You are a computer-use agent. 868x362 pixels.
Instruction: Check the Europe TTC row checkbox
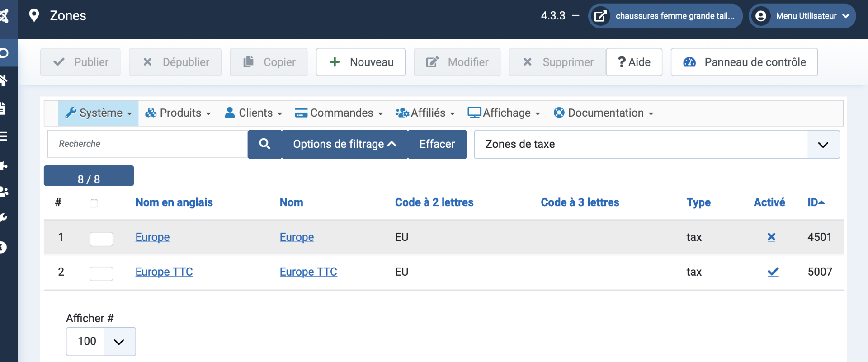(x=101, y=273)
